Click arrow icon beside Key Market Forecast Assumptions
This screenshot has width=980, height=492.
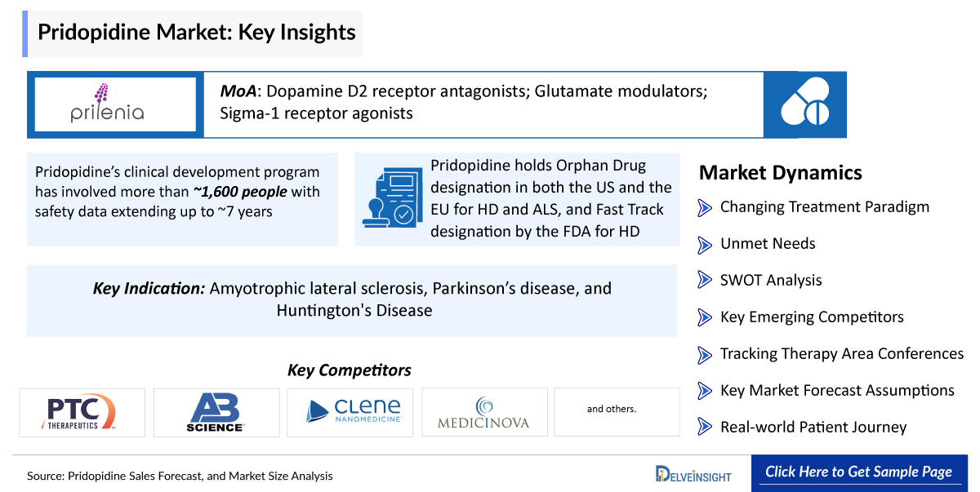point(705,391)
